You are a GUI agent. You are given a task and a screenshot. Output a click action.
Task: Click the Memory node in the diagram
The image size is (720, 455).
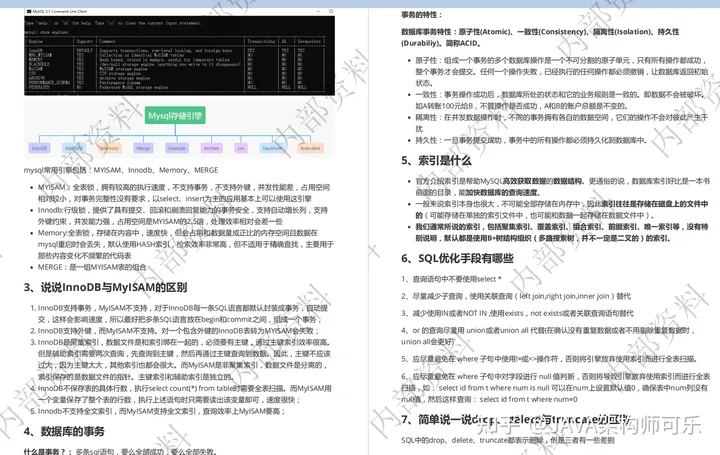pos(109,148)
